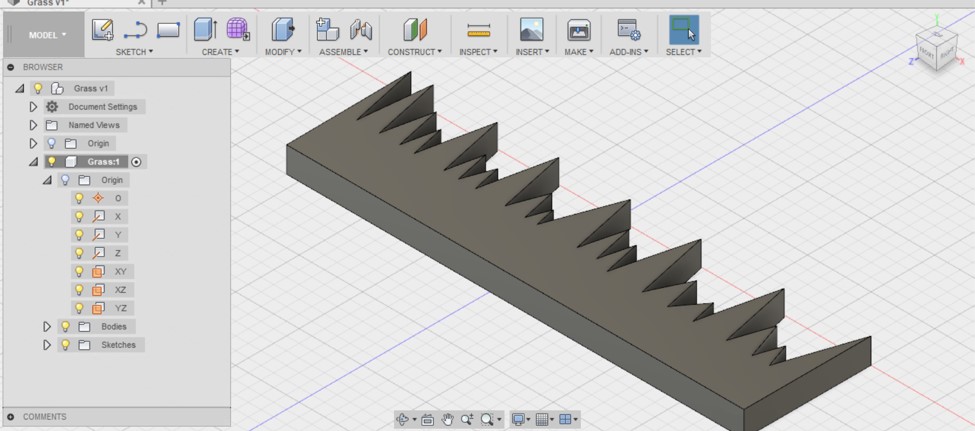
Task: Activate the Measure ruler tool
Action: coord(479,30)
